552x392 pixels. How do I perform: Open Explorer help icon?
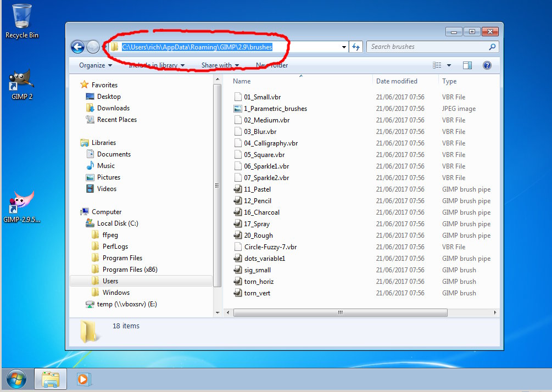point(487,65)
